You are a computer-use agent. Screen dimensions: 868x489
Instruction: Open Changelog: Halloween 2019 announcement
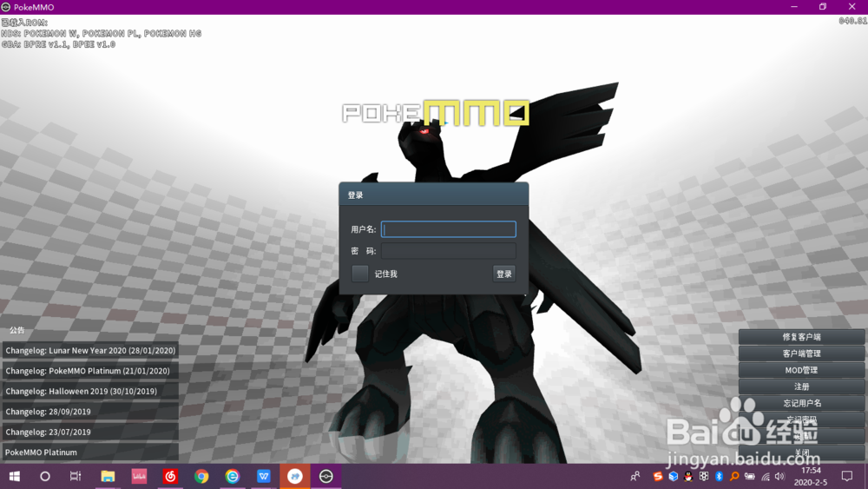pyautogui.click(x=90, y=391)
